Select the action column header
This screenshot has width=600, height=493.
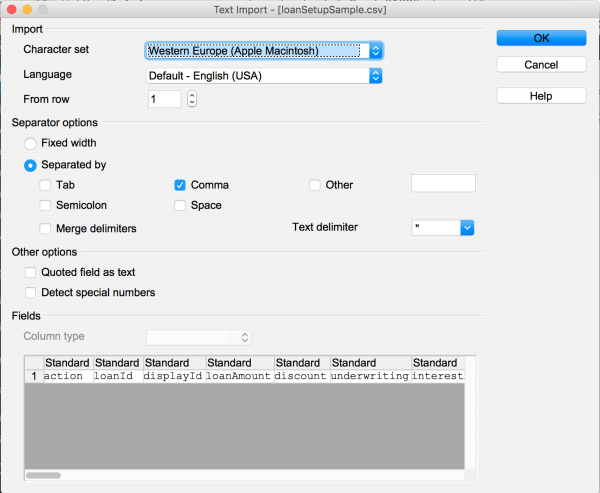pyautogui.click(x=68, y=362)
